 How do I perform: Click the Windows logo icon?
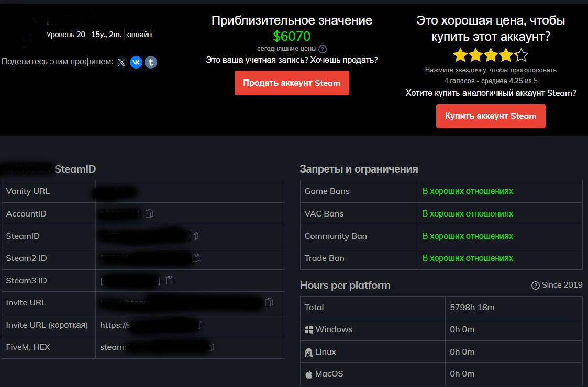308,329
